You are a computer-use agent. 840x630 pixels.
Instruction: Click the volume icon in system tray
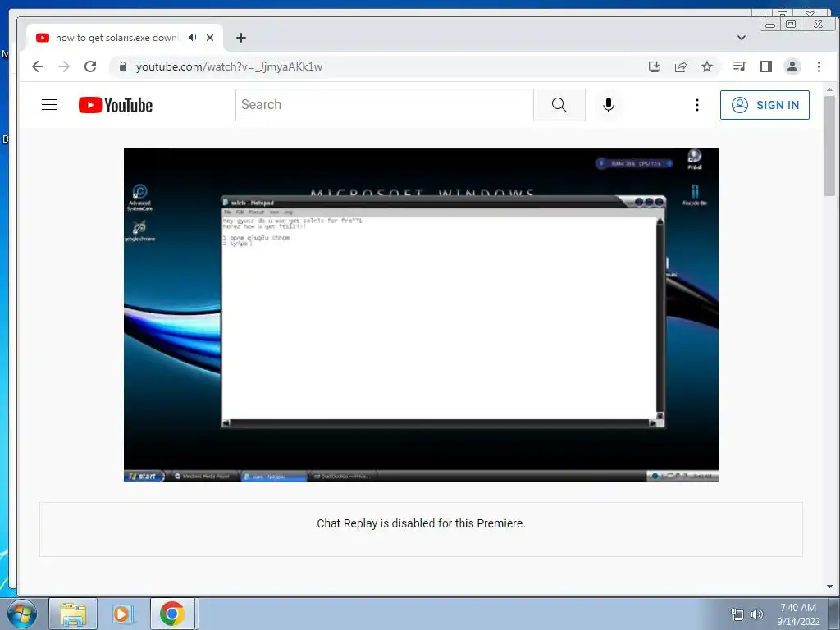tap(756, 614)
